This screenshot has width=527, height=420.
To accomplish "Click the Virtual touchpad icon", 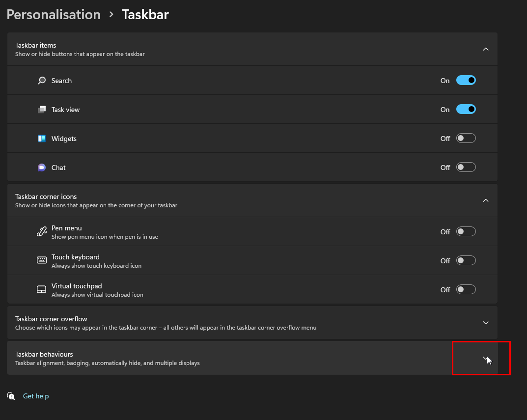I will (x=41, y=289).
